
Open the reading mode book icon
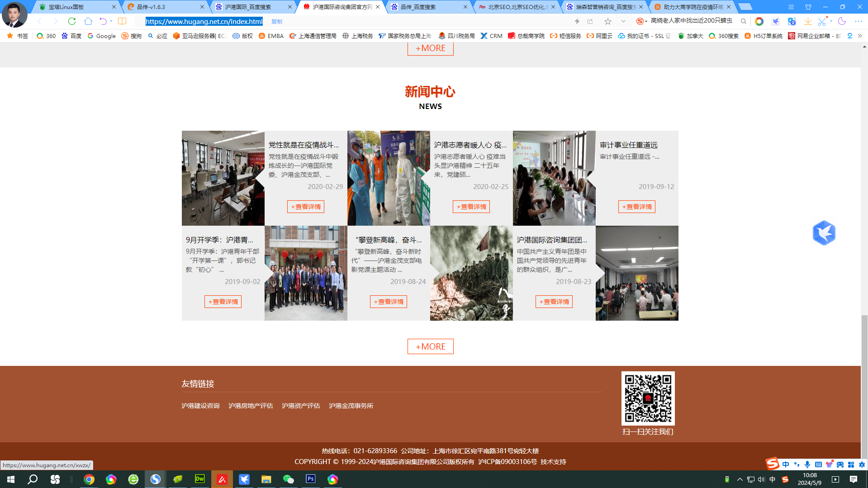click(x=122, y=21)
